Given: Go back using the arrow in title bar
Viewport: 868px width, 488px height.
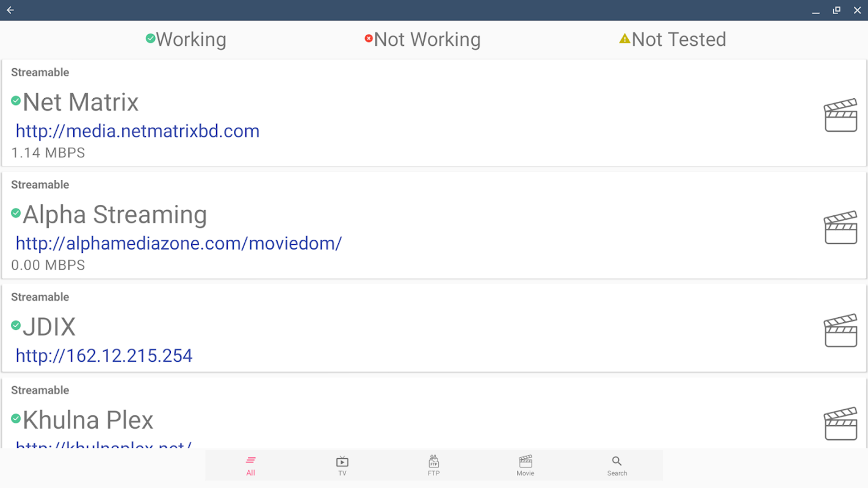Looking at the screenshot, I should pyautogui.click(x=10, y=10).
